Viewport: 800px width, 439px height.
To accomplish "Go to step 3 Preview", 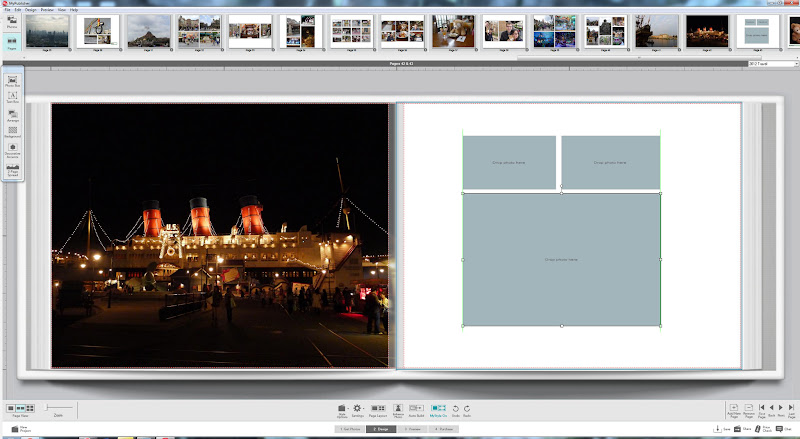I will tap(412, 429).
